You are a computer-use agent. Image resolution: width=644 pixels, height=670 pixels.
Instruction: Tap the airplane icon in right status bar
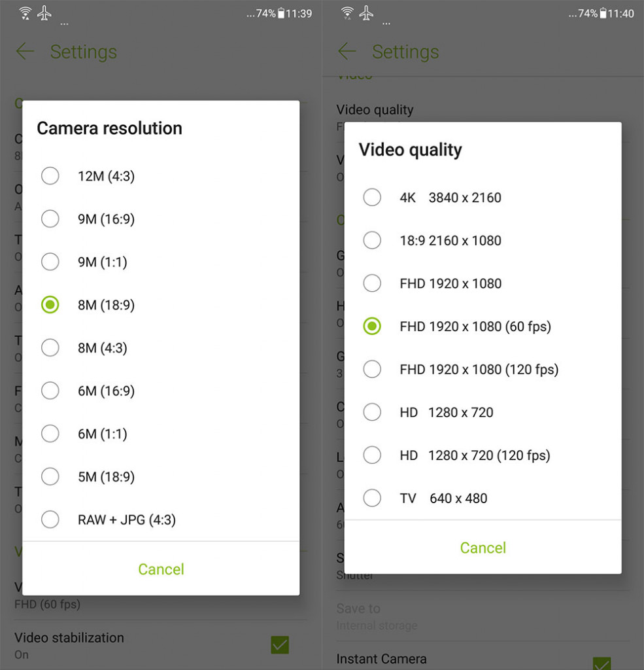point(366,13)
